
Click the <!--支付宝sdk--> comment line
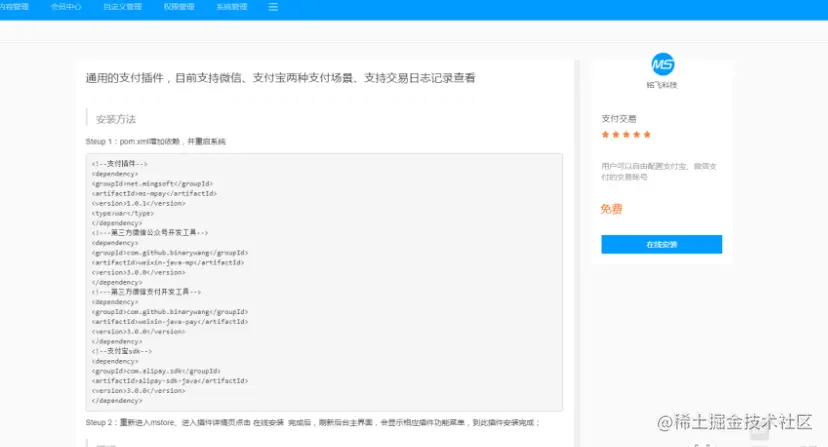click(121, 351)
